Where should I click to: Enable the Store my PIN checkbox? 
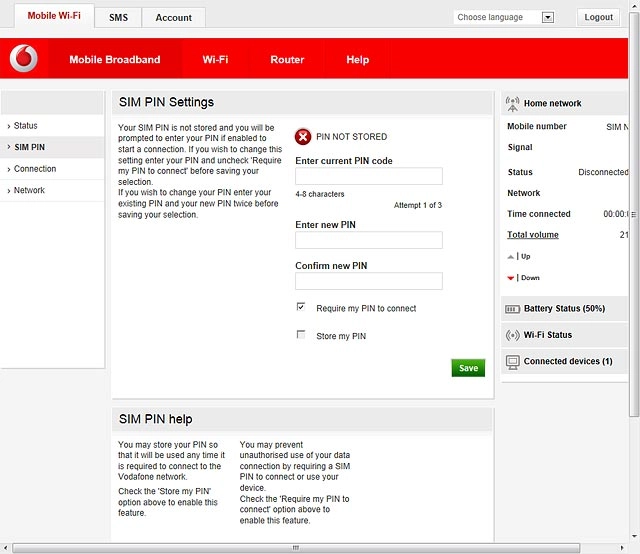[301, 335]
